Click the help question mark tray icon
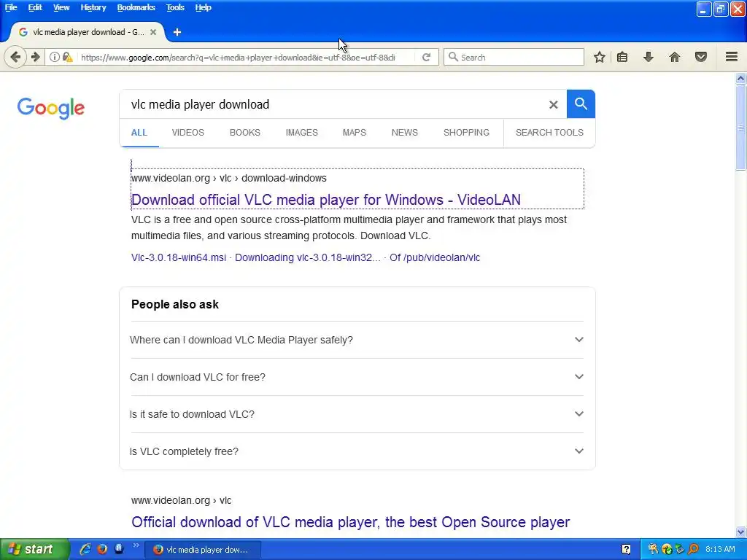 [626, 549]
